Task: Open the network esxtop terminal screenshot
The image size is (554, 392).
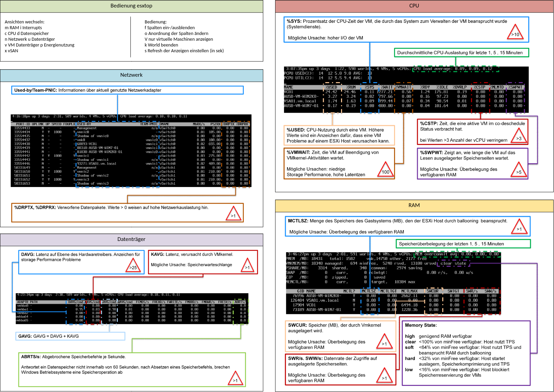Action: pos(131,151)
